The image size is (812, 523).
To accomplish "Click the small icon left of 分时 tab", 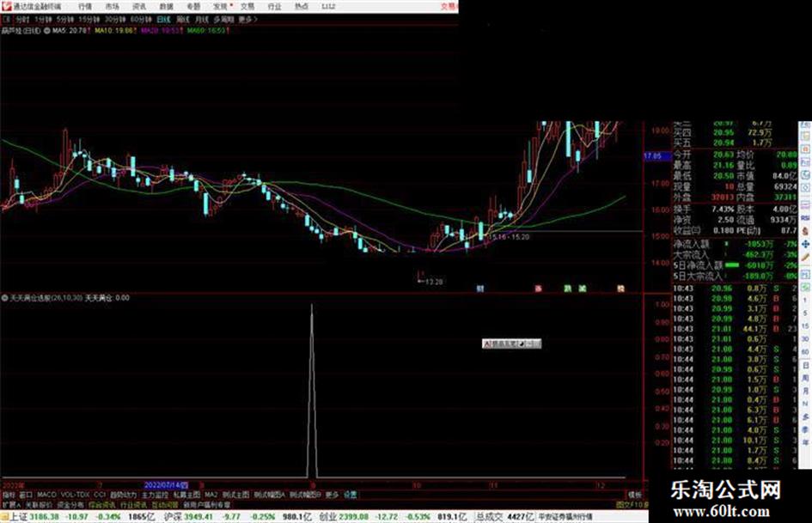I will click(x=7, y=20).
